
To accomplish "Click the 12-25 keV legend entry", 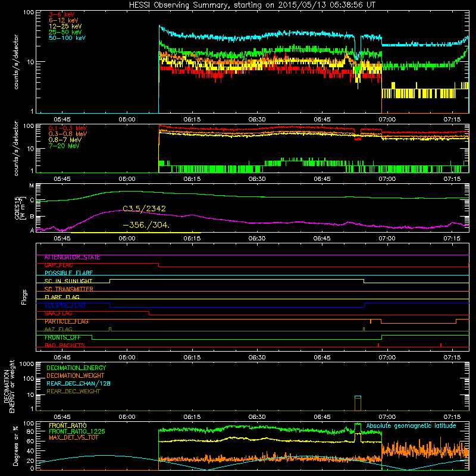I will 65,26.
